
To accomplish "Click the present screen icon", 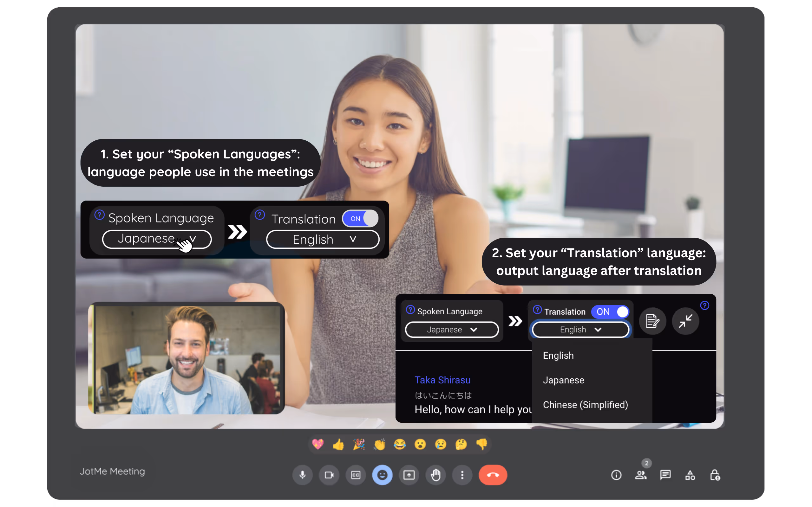I will [x=409, y=475].
